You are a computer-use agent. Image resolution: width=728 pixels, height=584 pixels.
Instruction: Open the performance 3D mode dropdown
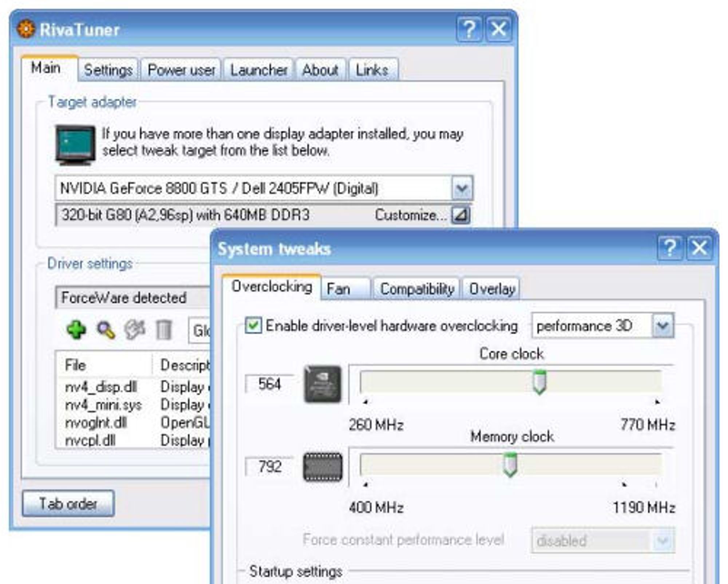point(662,325)
